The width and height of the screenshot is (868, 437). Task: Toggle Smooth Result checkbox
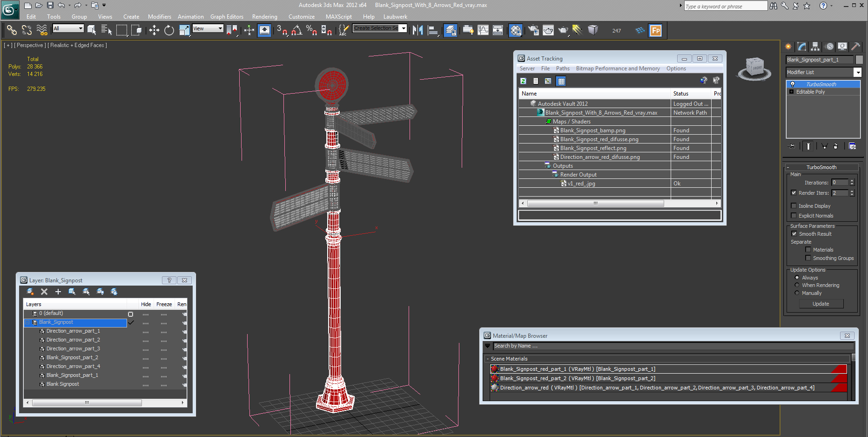tap(794, 234)
